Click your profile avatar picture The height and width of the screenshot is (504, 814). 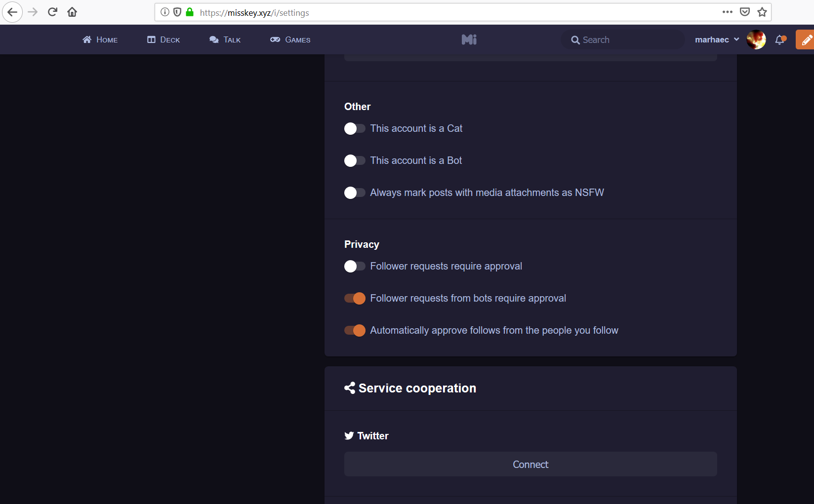tap(756, 39)
